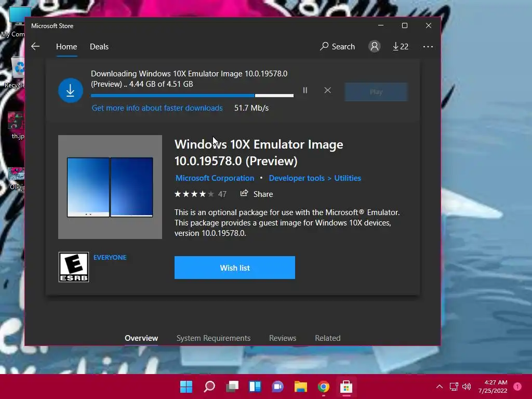This screenshot has height=399, width=532.
Task: Go back with the Store back arrow
Action: [x=35, y=46]
